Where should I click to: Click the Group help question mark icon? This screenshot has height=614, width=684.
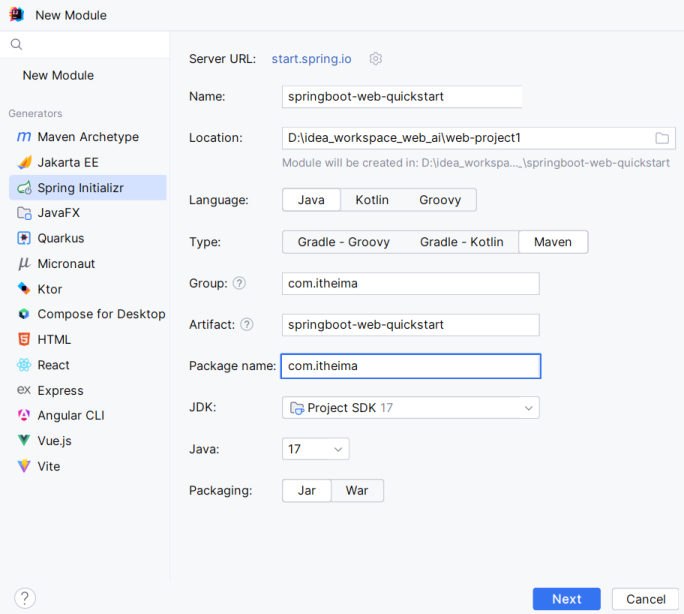[x=239, y=283]
